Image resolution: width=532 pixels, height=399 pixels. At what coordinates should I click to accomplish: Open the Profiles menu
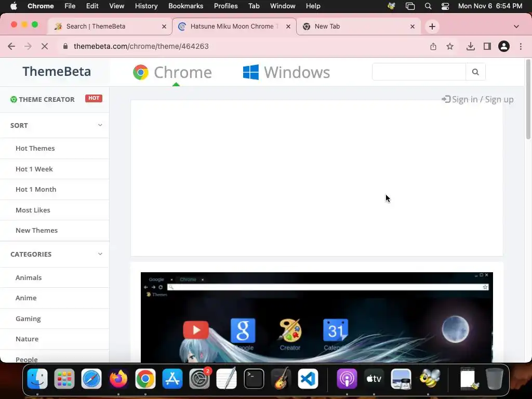click(225, 6)
